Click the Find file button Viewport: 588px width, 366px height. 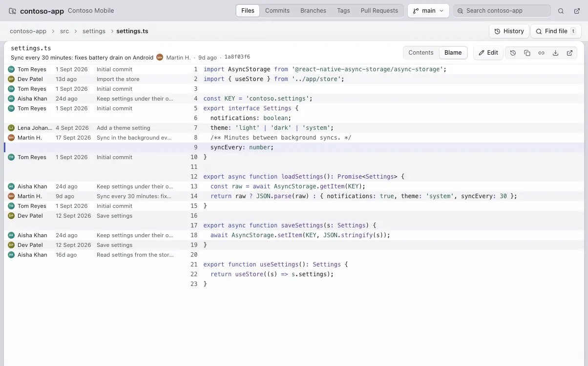[556, 31]
